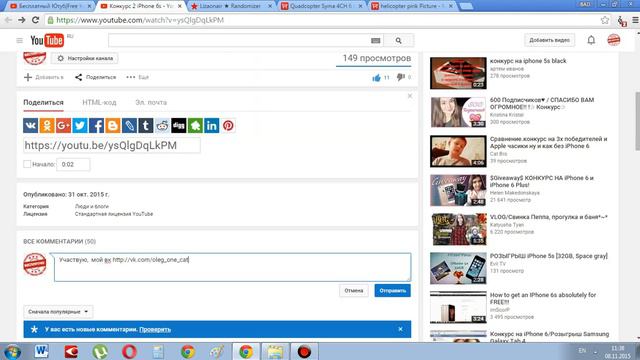Screen dimensions: 640x360
Task: Open YouTube notifications bell
Action: [x=591, y=40]
